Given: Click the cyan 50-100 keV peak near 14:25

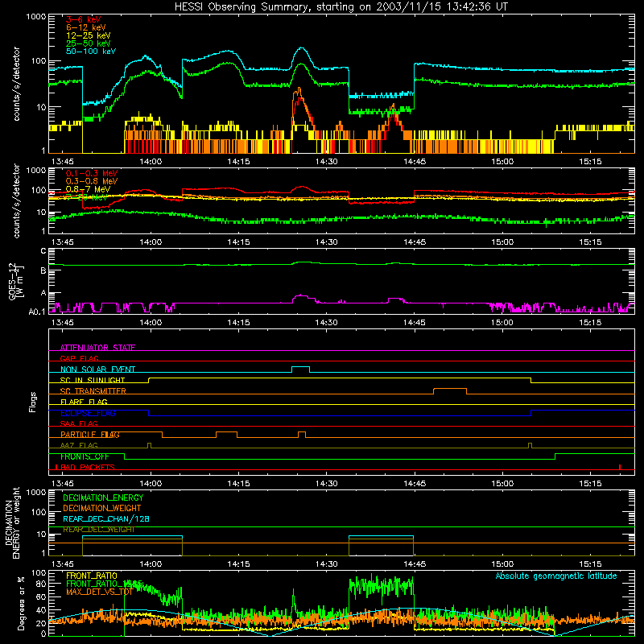Looking at the screenshot, I should click(x=302, y=48).
